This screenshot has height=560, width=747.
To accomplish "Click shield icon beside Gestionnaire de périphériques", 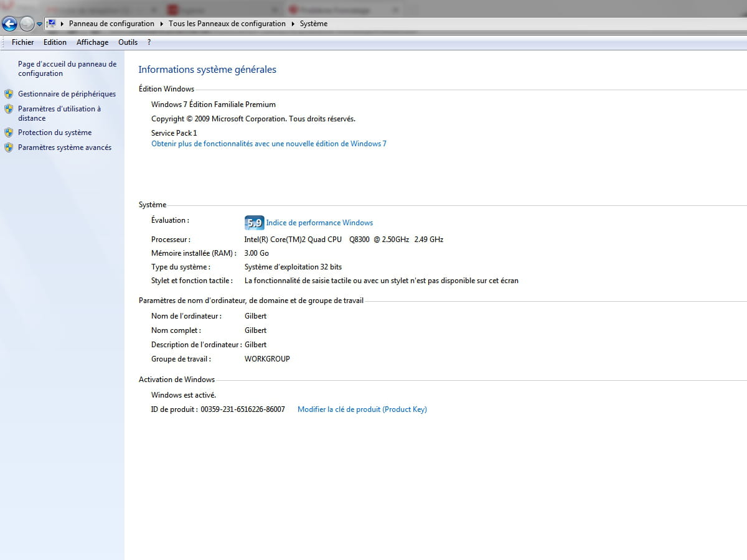I will click(x=9, y=94).
